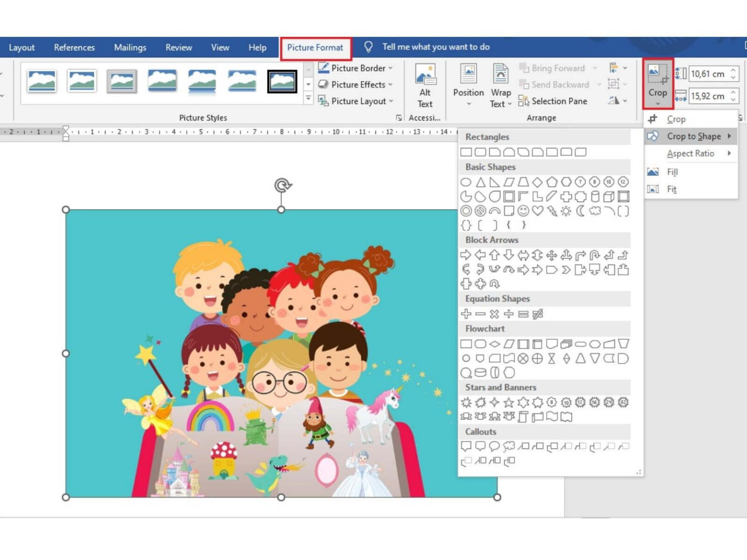The width and height of the screenshot is (747, 560).
Task: Increase picture height with stepper up arrow
Action: click(x=733, y=70)
